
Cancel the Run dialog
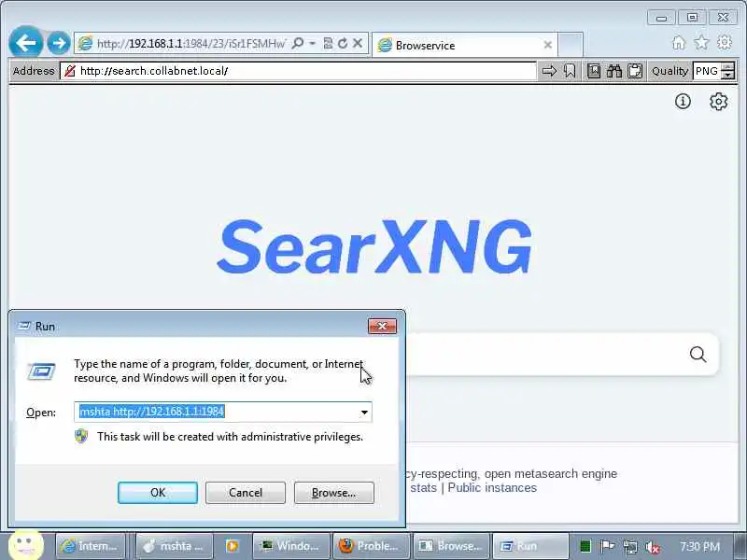[x=246, y=493]
